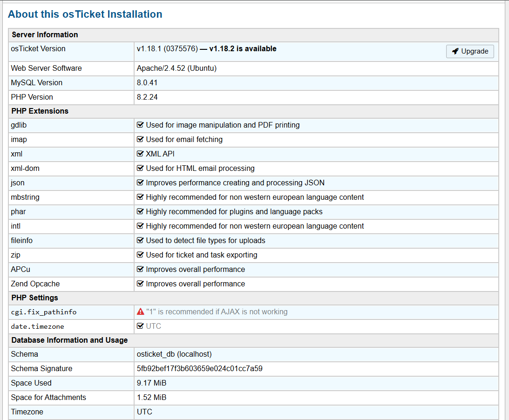Click the rocket icon in Upgrade button
The width and height of the screenshot is (509, 420).
(455, 51)
